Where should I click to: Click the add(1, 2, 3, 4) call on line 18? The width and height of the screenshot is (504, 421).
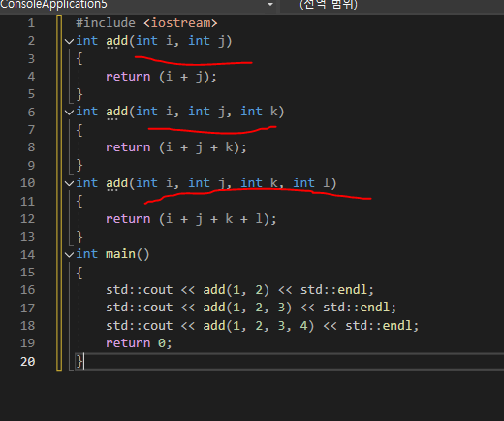259,326
